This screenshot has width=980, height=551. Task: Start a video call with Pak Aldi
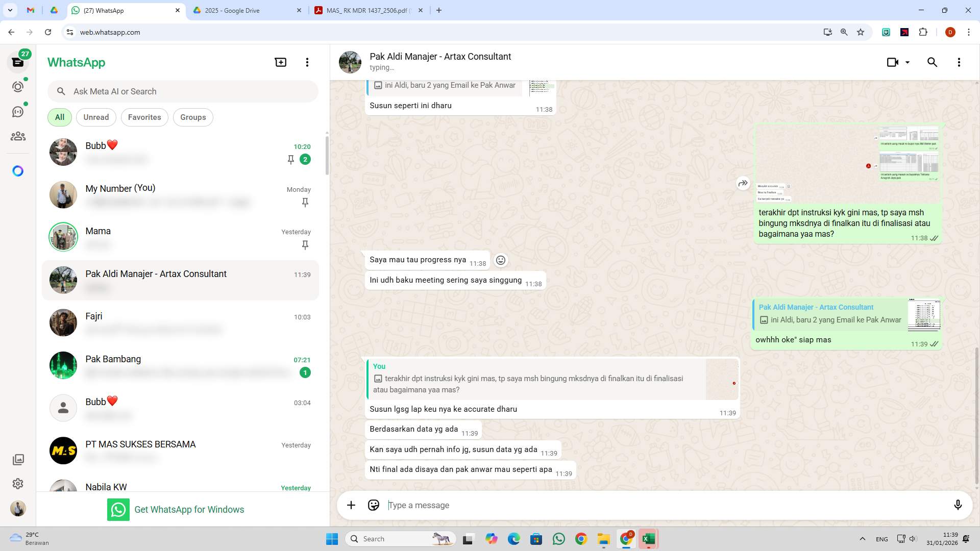pyautogui.click(x=892, y=62)
